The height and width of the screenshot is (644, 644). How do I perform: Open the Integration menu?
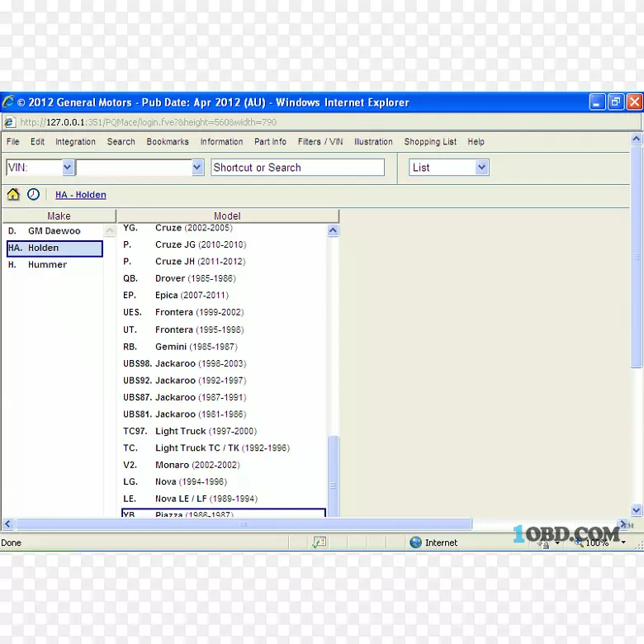[x=75, y=142]
